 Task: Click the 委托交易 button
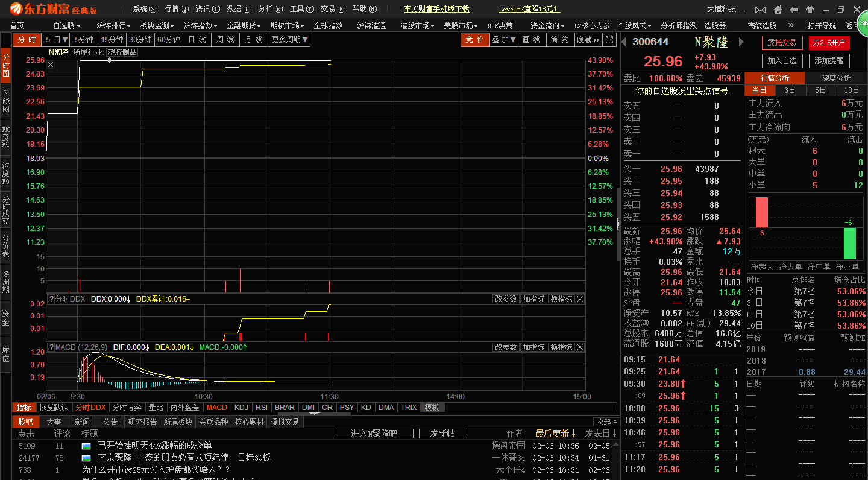click(x=782, y=43)
